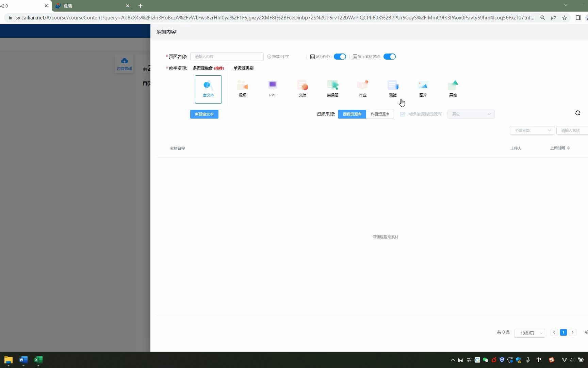
Task: Go to next page of results
Action: tap(573, 332)
